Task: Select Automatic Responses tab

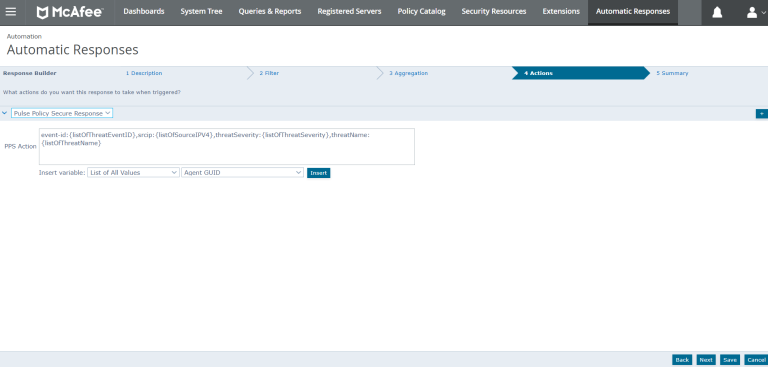Action: (633, 11)
